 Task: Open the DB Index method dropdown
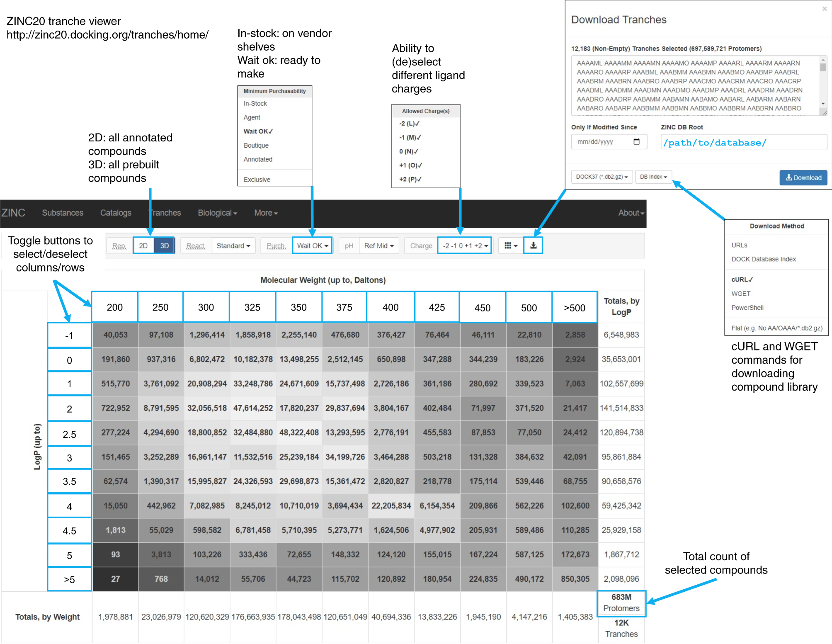[653, 177]
